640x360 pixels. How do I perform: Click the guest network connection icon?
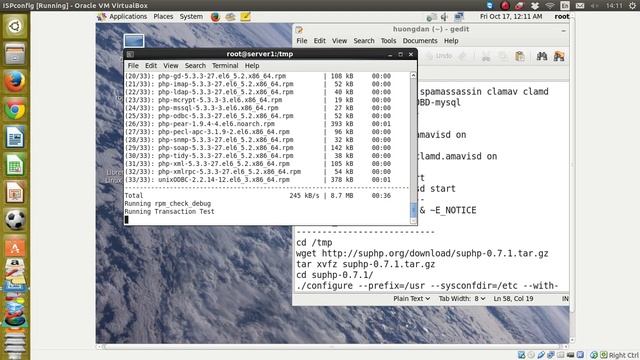pyautogui.click(x=459, y=17)
